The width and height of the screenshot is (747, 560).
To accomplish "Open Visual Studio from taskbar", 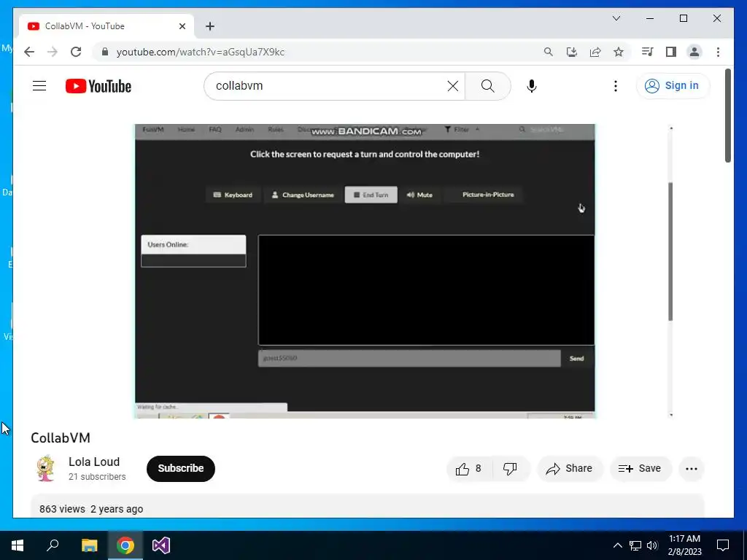I will click(x=161, y=545).
